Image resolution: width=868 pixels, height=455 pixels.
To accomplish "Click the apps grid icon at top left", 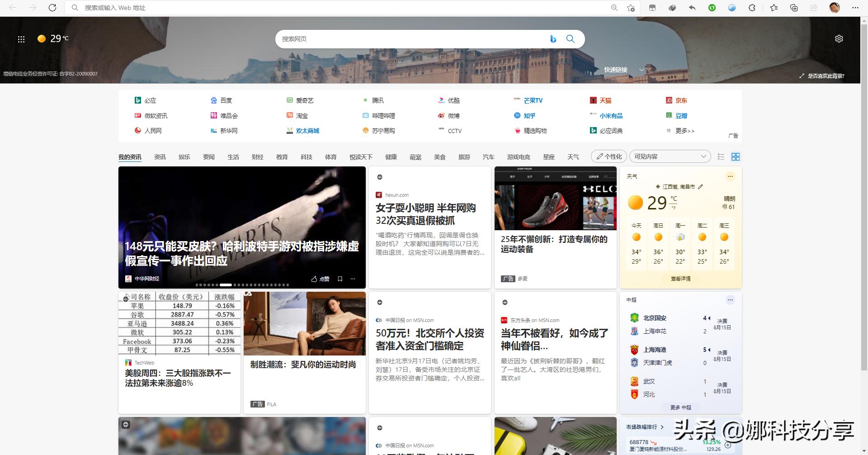I will coord(21,38).
